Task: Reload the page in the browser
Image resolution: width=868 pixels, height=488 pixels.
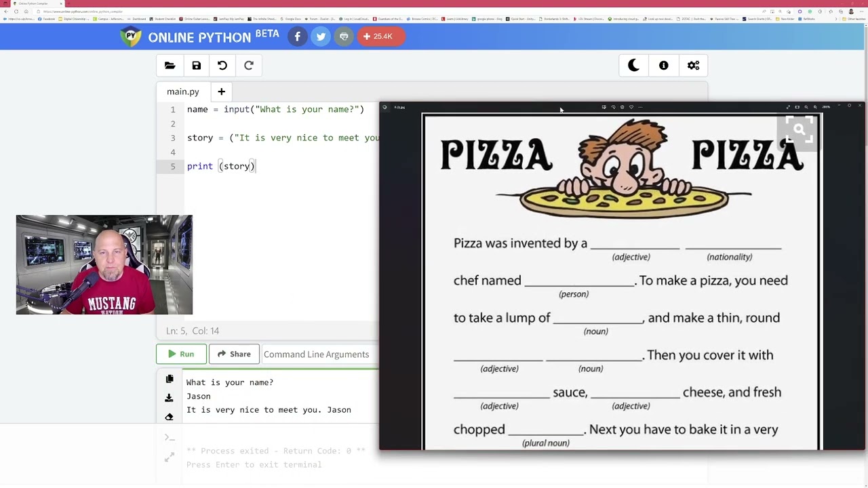Action: tap(16, 12)
